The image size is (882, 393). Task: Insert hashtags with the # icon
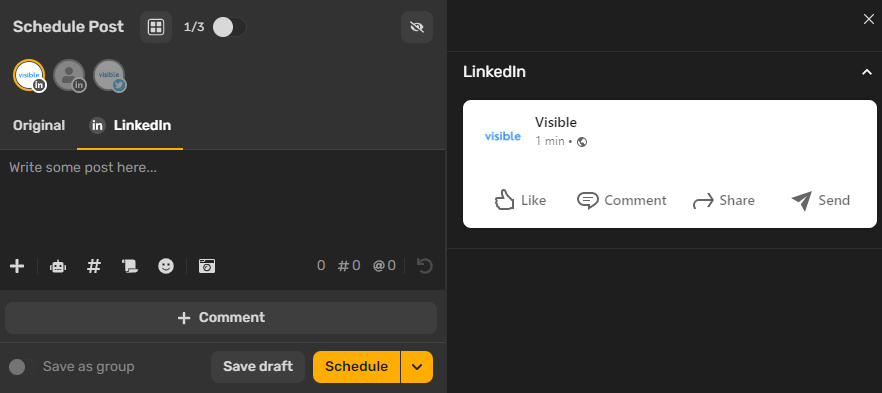click(94, 266)
